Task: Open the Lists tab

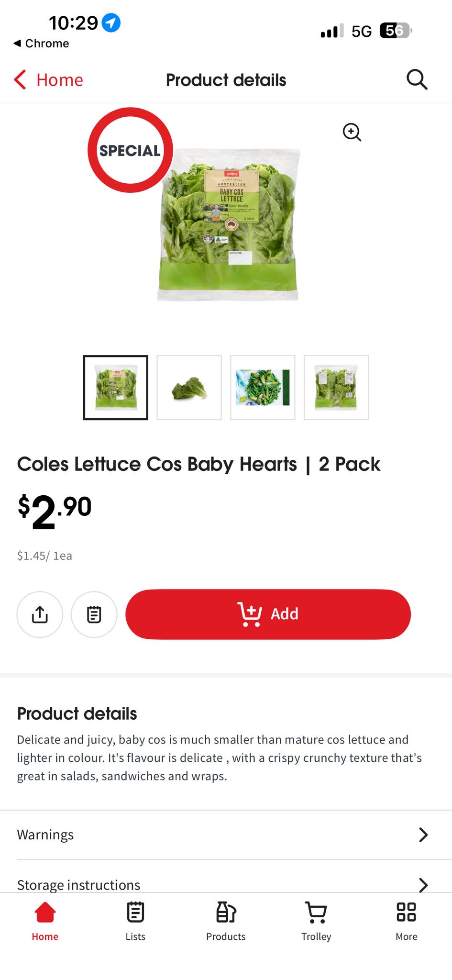Action: (x=135, y=921)
